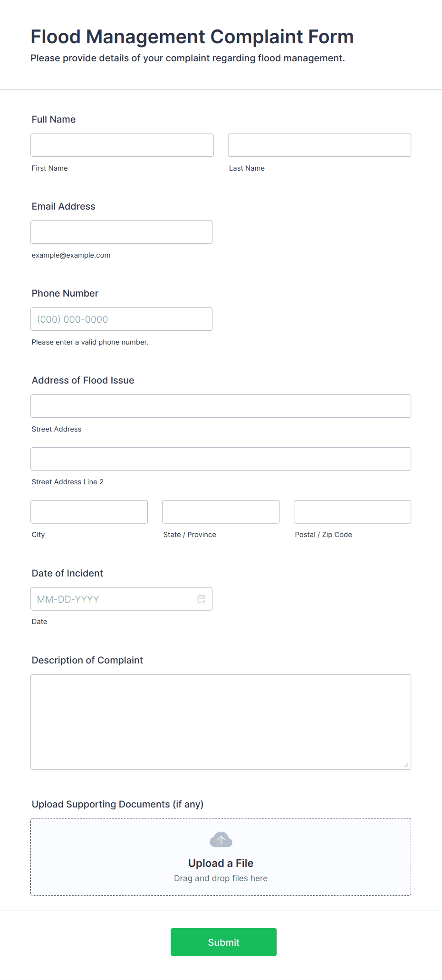Click the textarea resize handle

(x=406, y=765)
